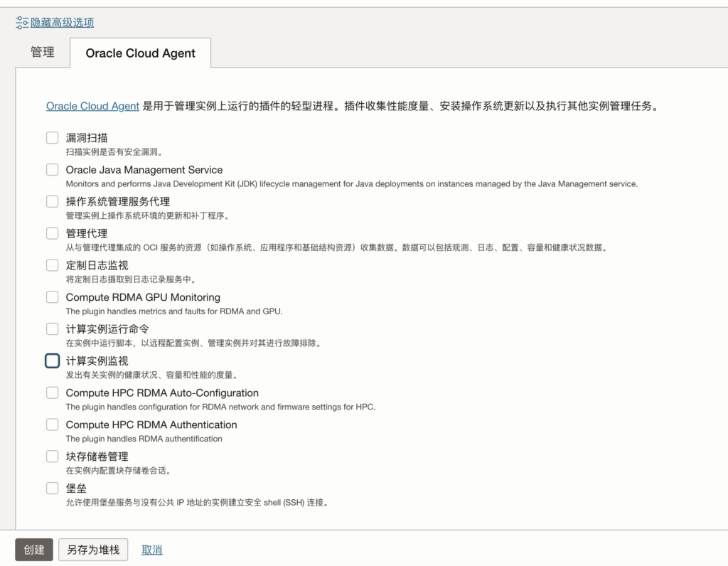Tick the 定制日志监视 checkbox
Viewport: 728px width, 566px height.
(x=53, y=265)
